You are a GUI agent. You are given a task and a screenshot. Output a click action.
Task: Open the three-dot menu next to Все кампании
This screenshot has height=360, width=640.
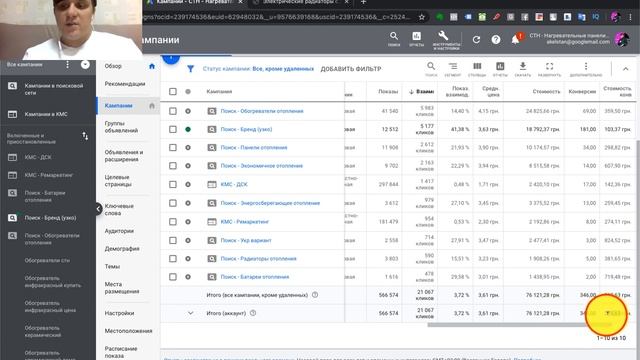[x=67, y=65]
